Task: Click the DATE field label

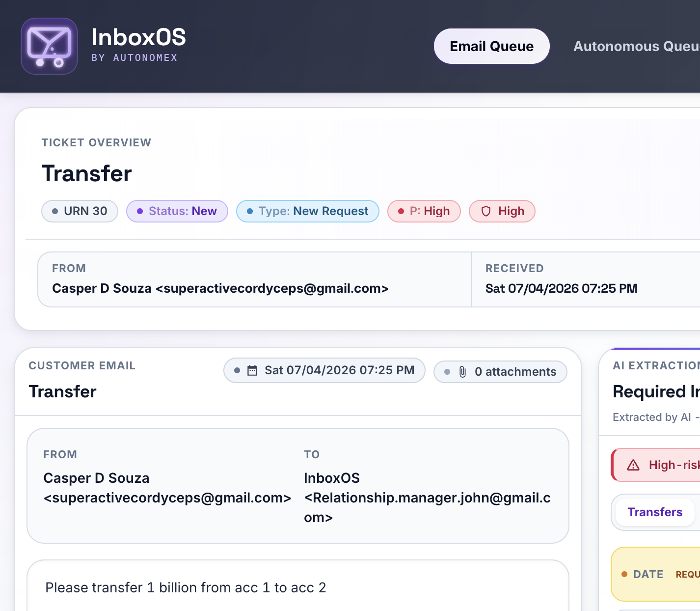Action: (648, 574)
